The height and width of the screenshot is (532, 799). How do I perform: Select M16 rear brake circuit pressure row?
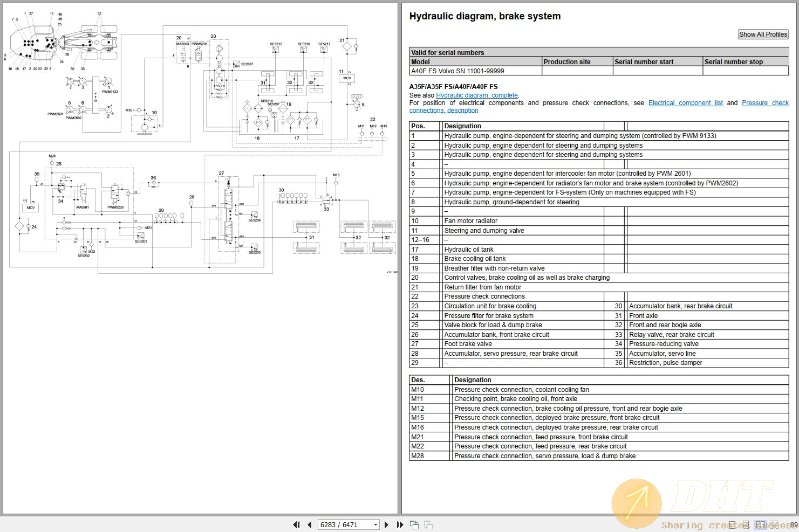click(x=599, y=427)
